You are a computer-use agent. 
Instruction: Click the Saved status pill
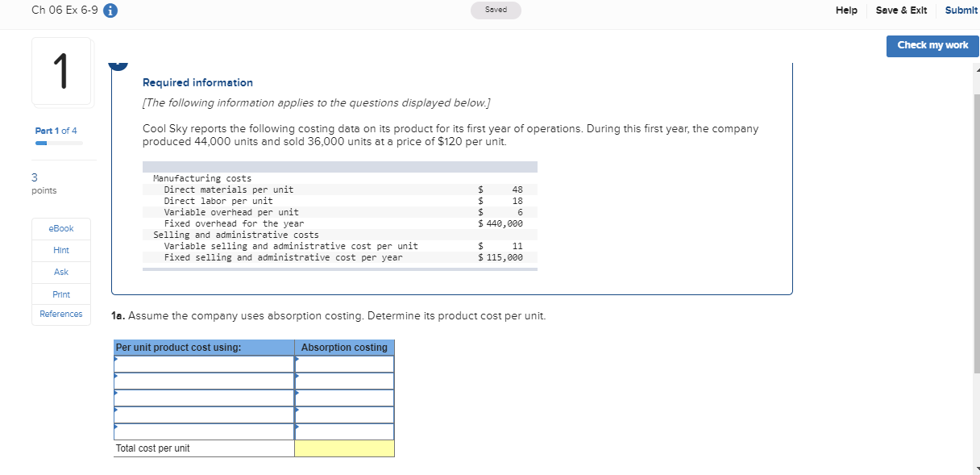[x=496, y=10]
